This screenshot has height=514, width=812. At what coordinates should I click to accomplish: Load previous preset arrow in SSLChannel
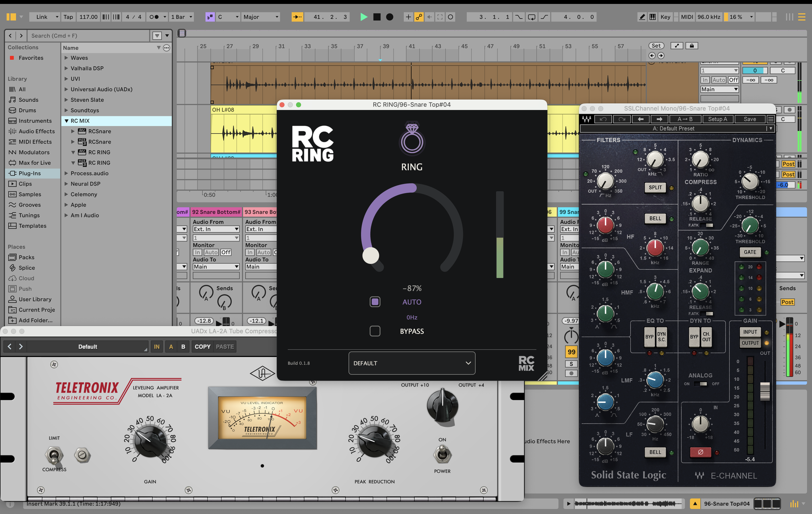[x=641, y=119]
